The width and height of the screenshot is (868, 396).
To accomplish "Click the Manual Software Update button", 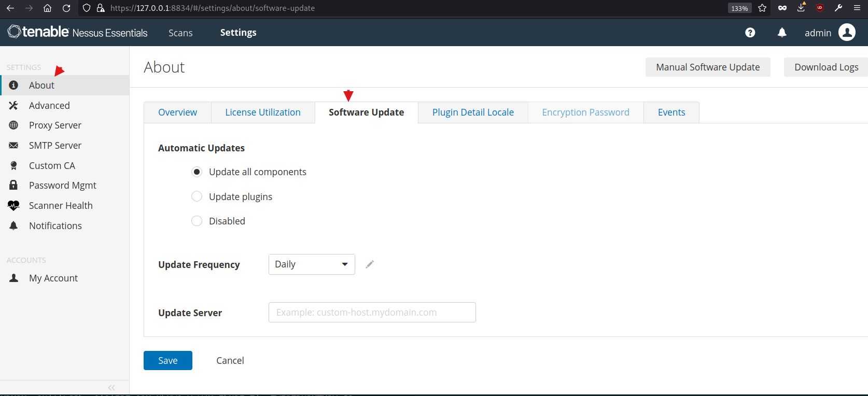I will [x=708, y=67].
